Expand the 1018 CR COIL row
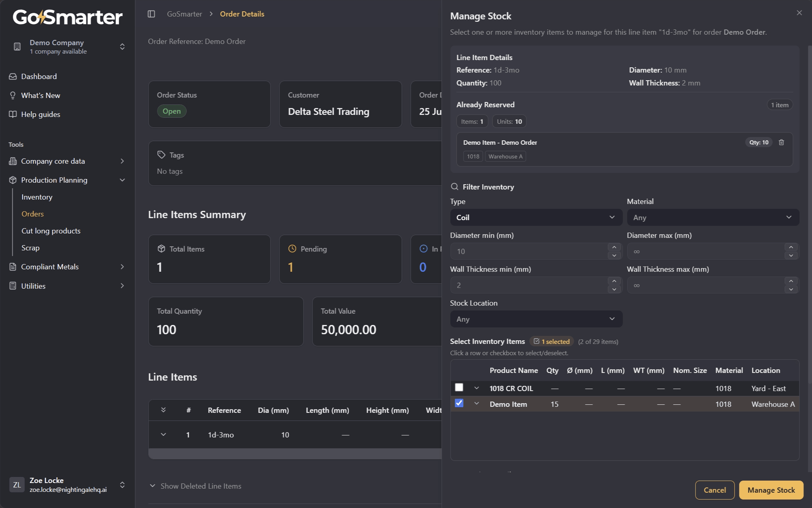The image size is (812, 508). click(476, 388)
